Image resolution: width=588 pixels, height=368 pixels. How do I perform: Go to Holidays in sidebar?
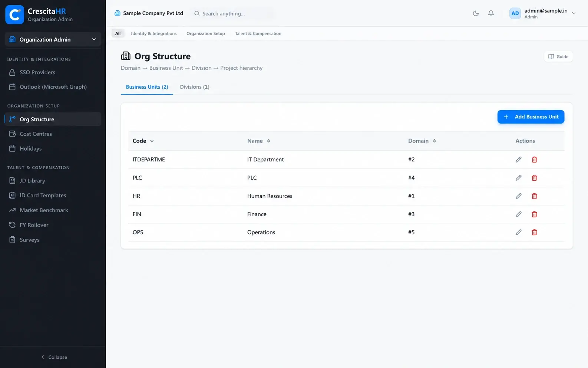[53, 148]
